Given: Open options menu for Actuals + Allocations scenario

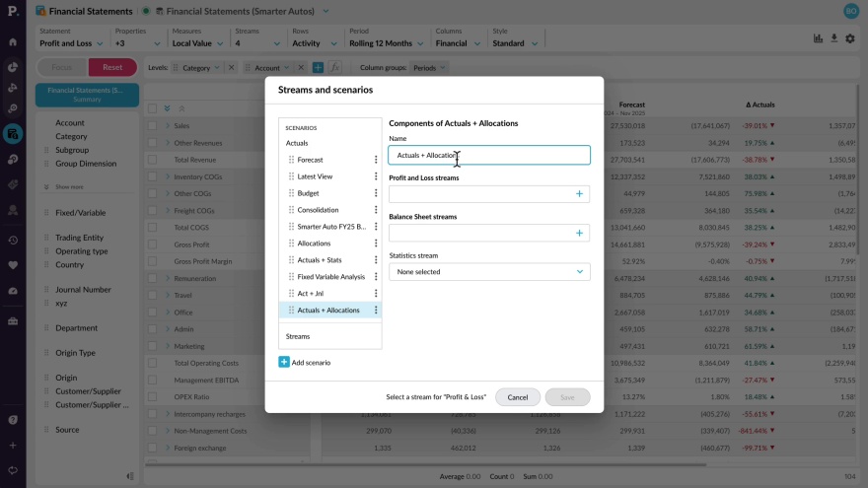Looking at the screenshot, I should pyautogui.click(x=376, y=310).
